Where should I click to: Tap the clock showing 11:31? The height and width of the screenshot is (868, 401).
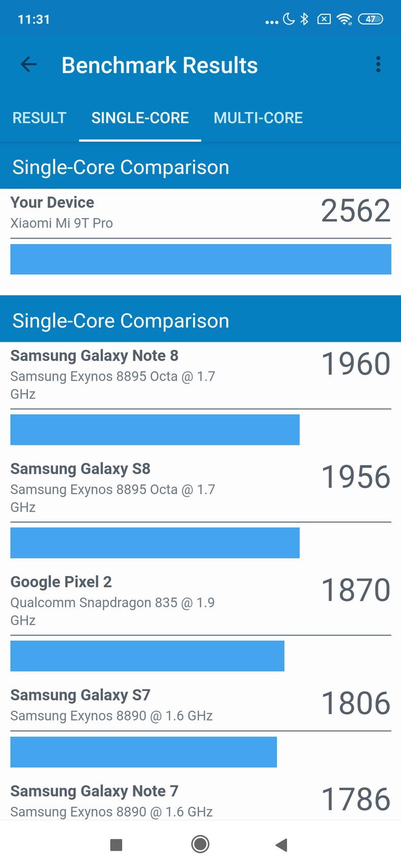point(34,19)
